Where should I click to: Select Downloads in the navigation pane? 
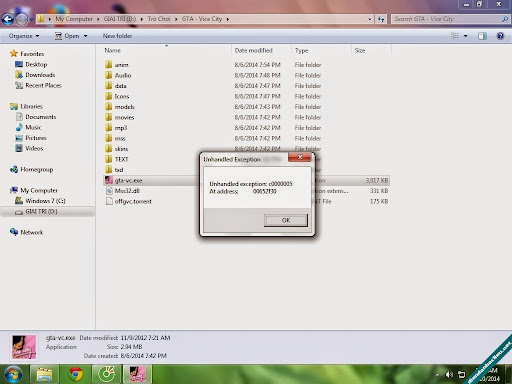click(x=35, y=75)
